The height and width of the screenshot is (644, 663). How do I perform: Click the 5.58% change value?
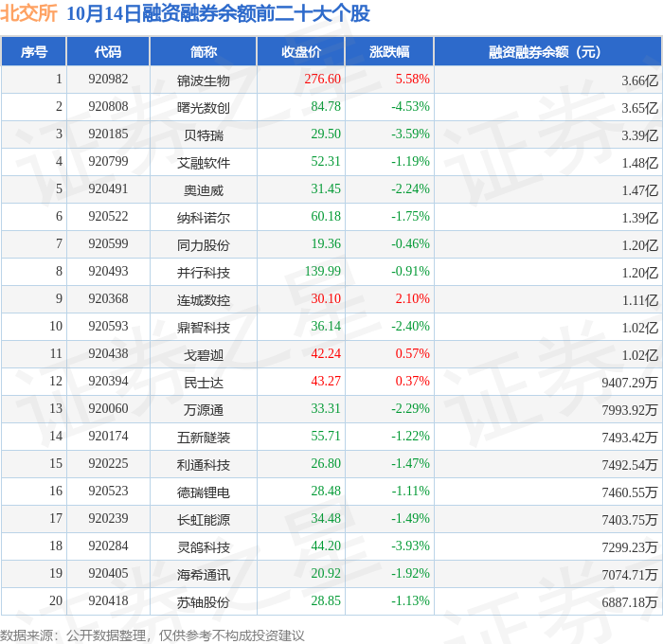pyautogui.click(x=412, y=79)
